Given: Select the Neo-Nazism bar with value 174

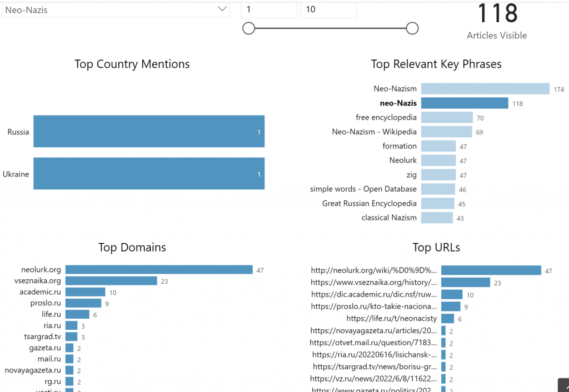Looking at the screenshot, I should 485,88.
